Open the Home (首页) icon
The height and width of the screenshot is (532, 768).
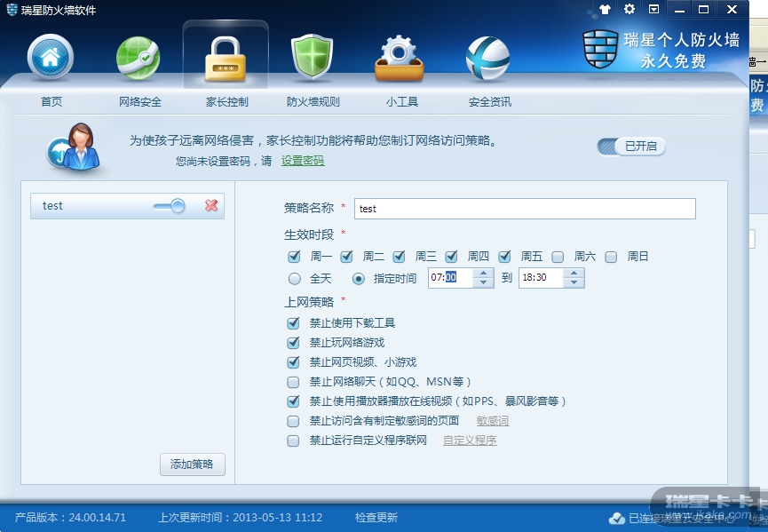(x=50, y=58)
